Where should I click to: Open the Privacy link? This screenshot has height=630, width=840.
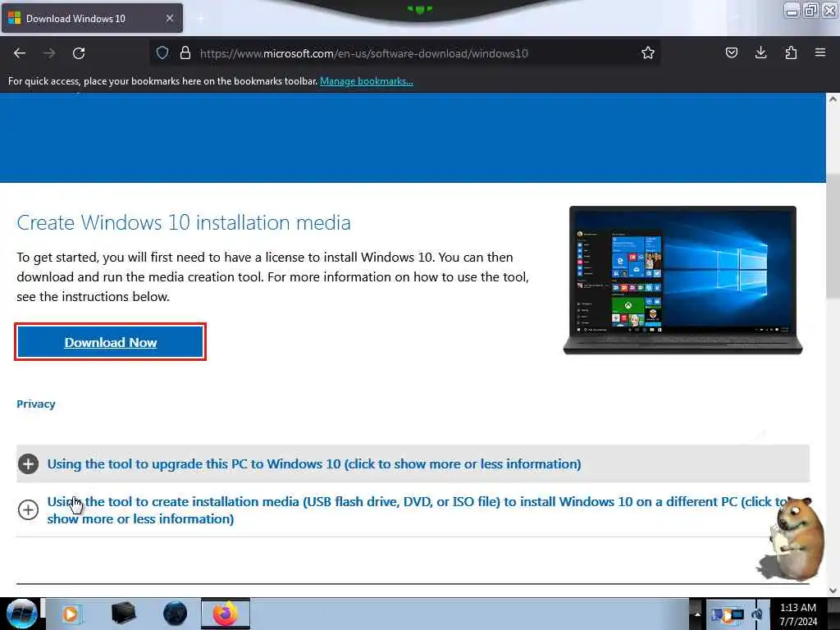(36, 404)
